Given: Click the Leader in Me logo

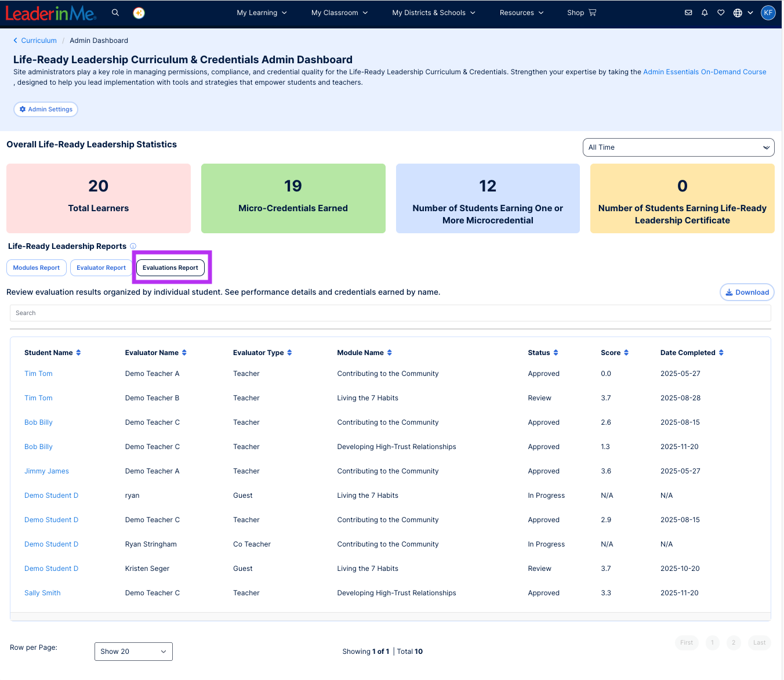Looking at the screenshot, I should pos(50,13).
